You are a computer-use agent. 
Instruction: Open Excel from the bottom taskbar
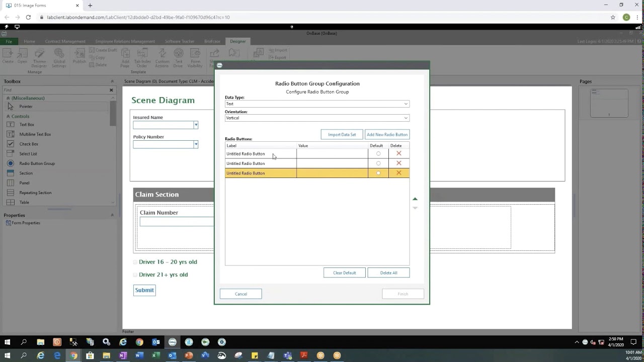tap(156, 355)
